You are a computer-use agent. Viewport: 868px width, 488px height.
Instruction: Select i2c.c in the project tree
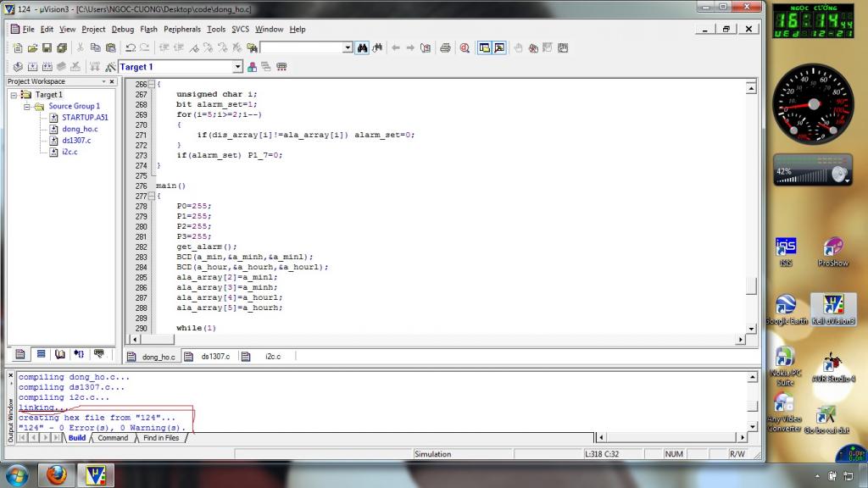pyautogui.click(x=70, y=152)
